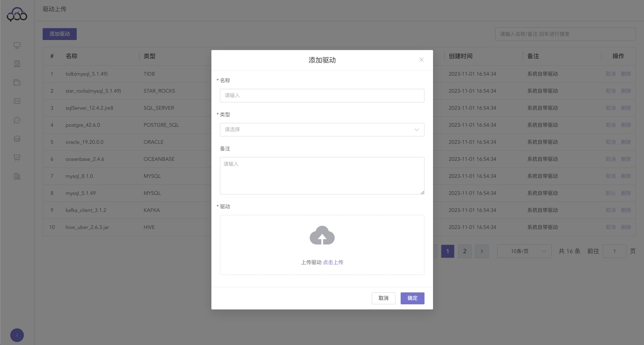Viewport: 644px width, 345px height.
Task: Open the database stack sidebar icon
Action: tap(17, 139)
